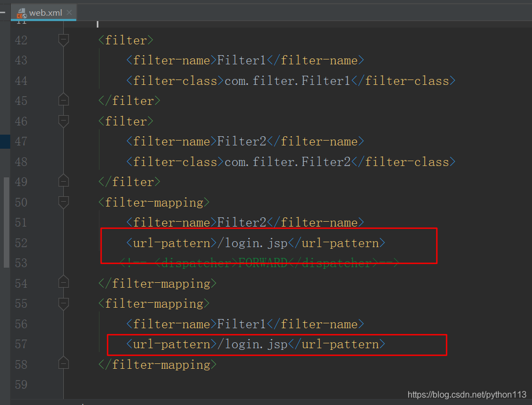Viewport: 532px width, 405px height.
Task: Click line number 57 in gutter
Action: 21,344
